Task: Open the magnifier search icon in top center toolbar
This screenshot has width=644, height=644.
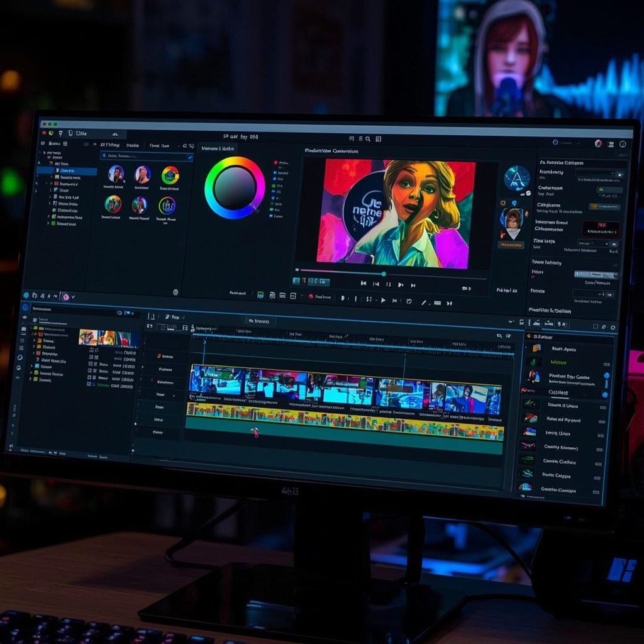Action: (368, 139)
